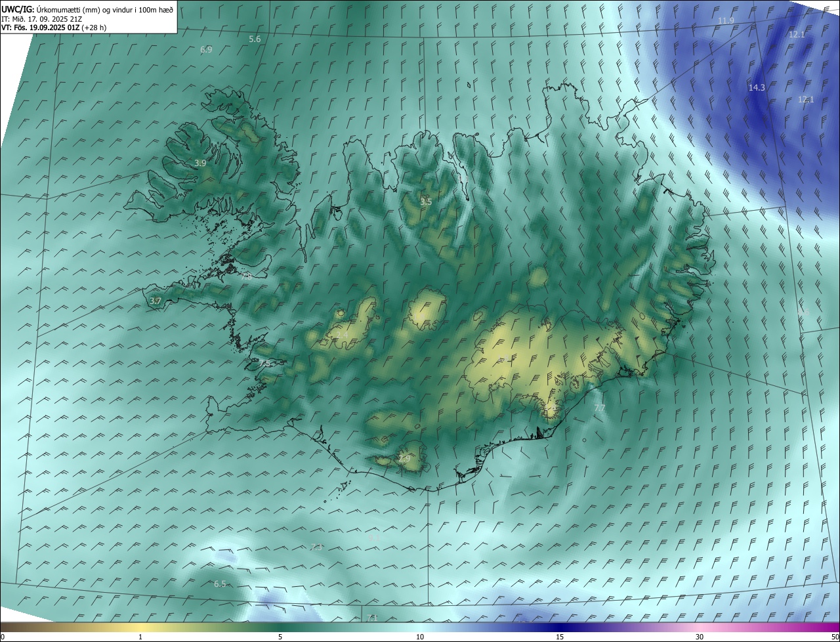Click the '5' tick on the color scale
The height and width of the screenshot is (642, 840).
tap(280, 637)
